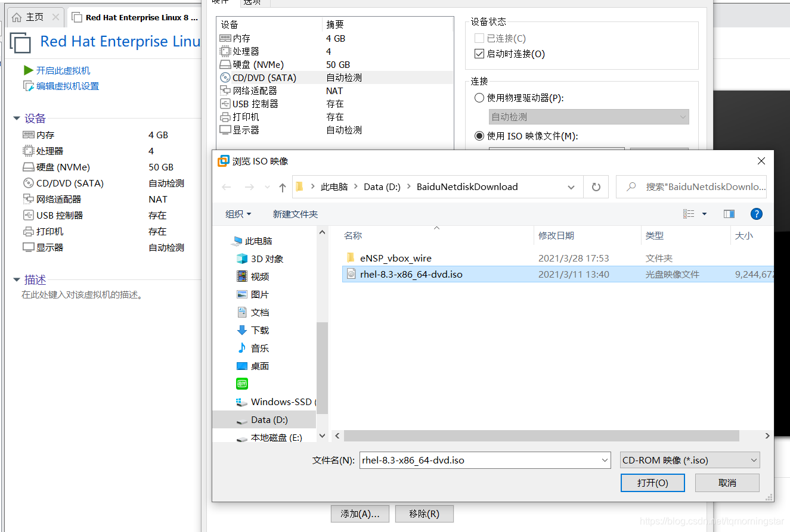
Task: Toggle the preview pane icon
Action: 729,214
